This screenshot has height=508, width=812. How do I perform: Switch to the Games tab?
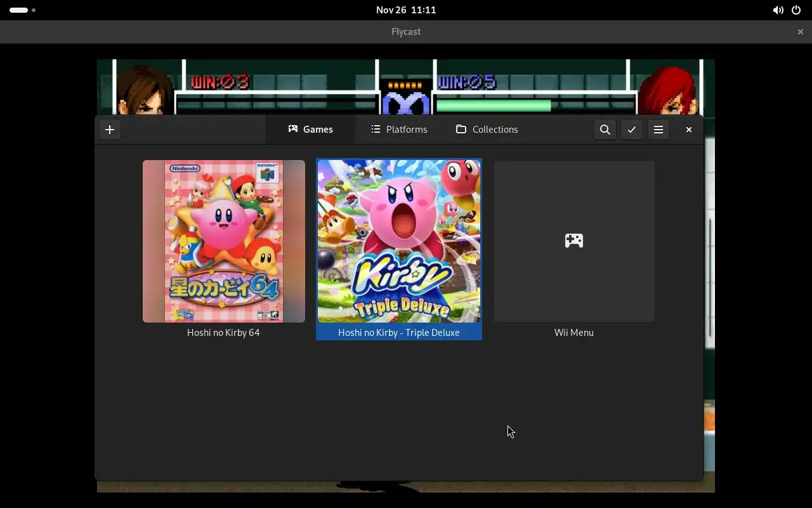tap(310, 130)
